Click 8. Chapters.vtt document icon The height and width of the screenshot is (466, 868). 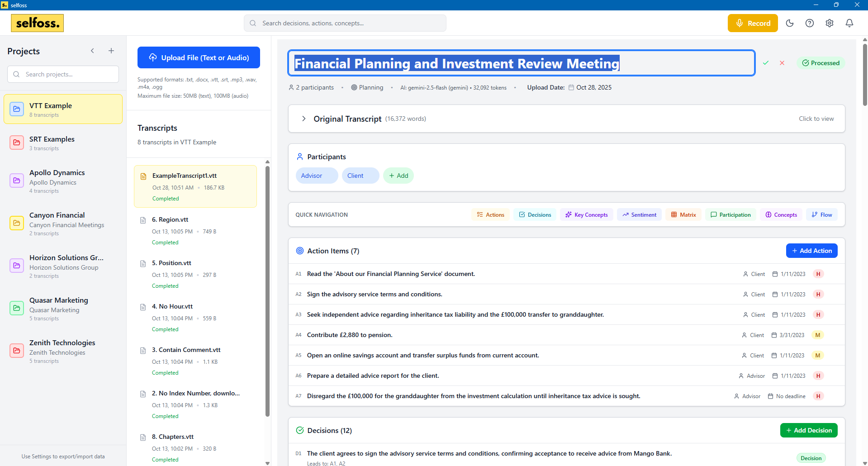click(x=143, y=437)
